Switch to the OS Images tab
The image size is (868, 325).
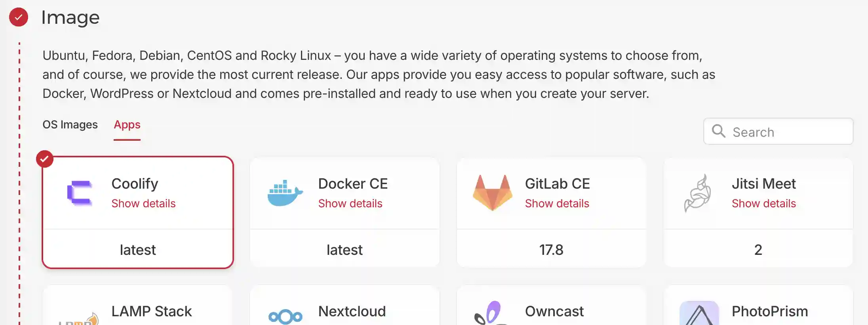point(70,125)
